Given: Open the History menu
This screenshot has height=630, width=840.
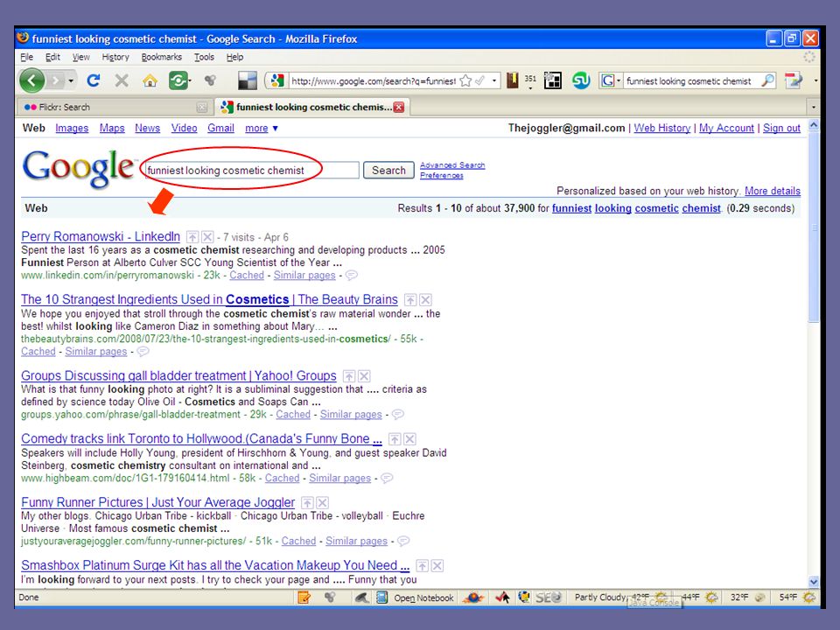Looking at the screenshot, I should pos(115,57).
